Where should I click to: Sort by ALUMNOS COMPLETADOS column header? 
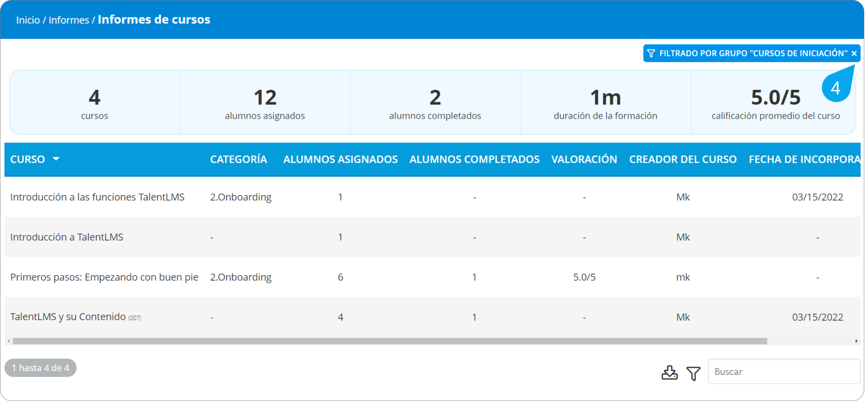[475, 159]
